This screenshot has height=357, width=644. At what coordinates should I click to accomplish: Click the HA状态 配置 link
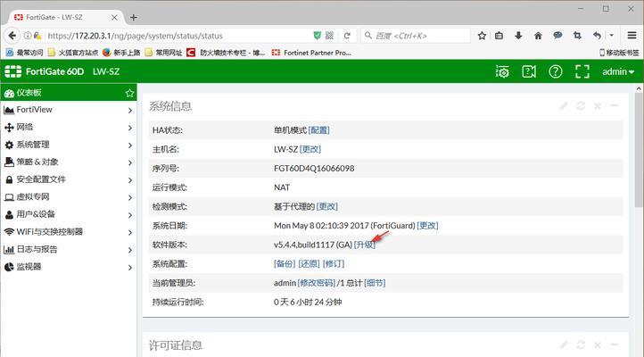tap(318, 130)
